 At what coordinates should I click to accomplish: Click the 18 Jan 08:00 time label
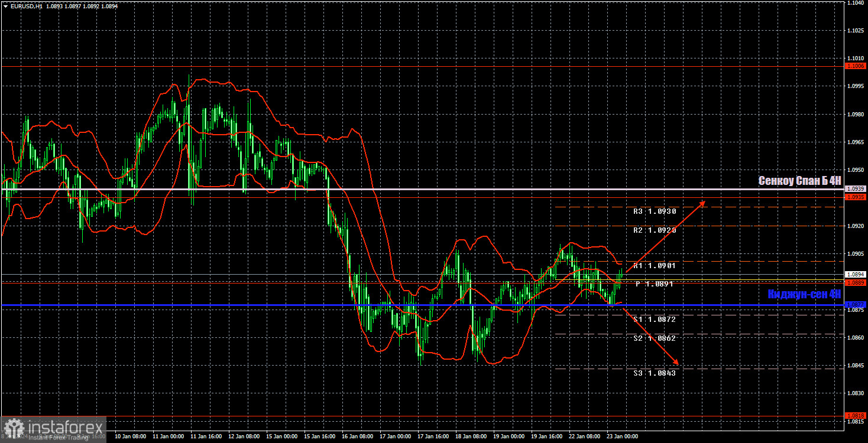coord(471,437)
